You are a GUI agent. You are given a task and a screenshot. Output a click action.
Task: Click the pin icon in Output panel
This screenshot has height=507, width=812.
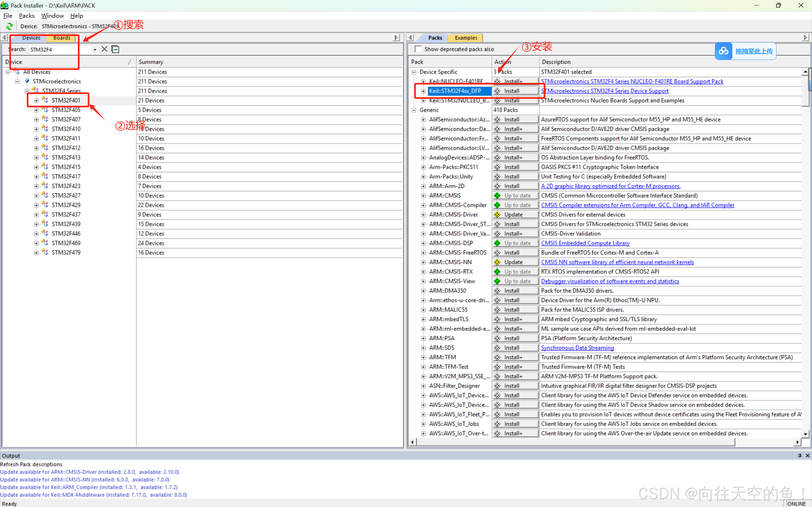click(800, 455)
